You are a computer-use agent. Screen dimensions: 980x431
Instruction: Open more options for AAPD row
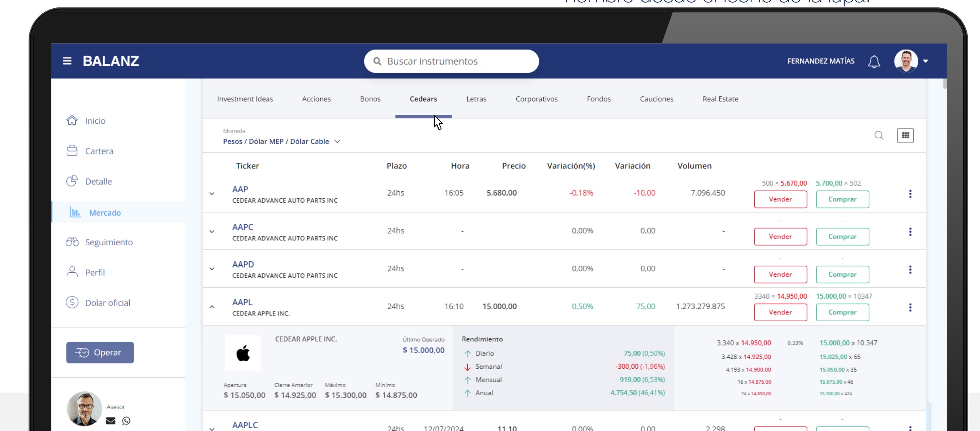click(910, 269)
